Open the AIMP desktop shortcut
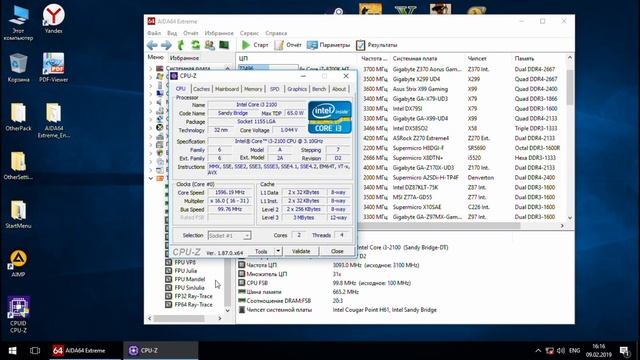 click(x=18, y=263)
